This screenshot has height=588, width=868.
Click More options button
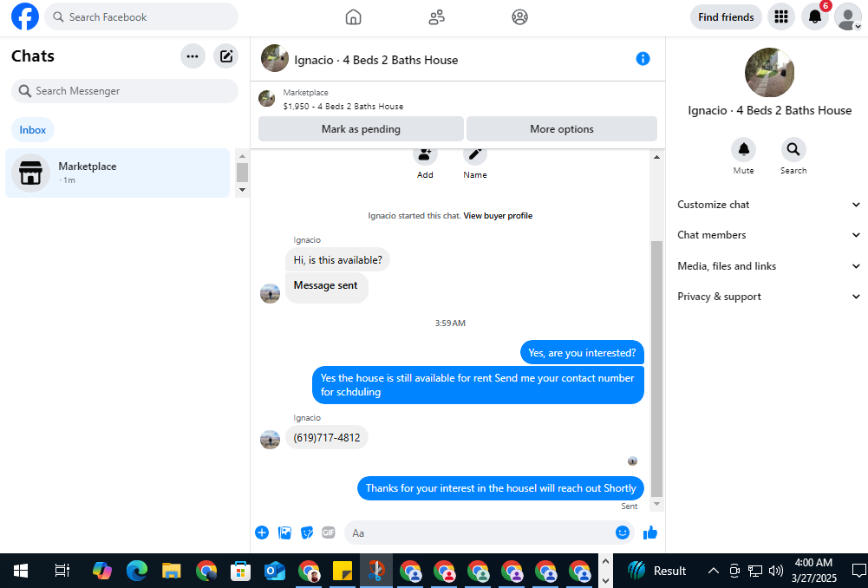tap(561, 129)
